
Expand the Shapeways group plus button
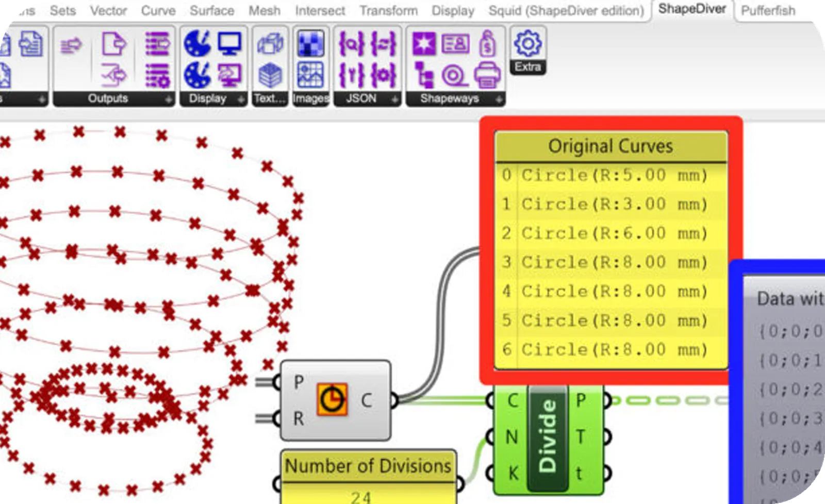[499, 99]
